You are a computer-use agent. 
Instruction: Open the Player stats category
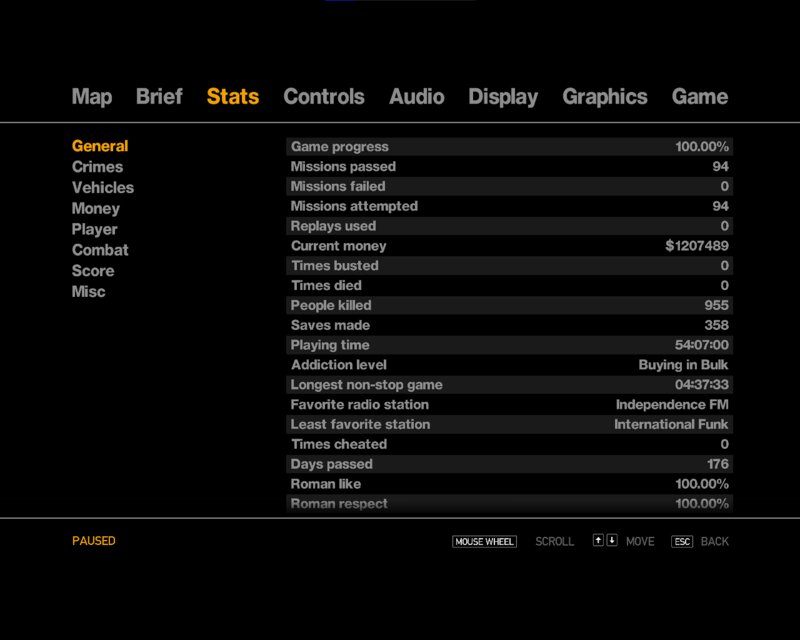tap(94, 230)
